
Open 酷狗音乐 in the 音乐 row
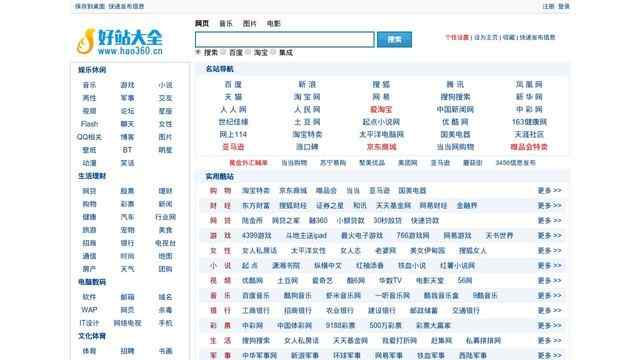pos(298,296)
